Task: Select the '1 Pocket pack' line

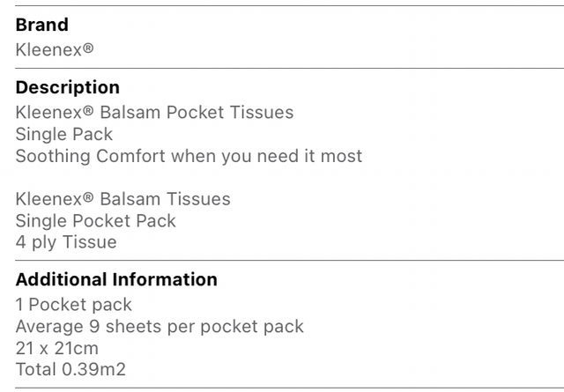Action: point(73,305)
